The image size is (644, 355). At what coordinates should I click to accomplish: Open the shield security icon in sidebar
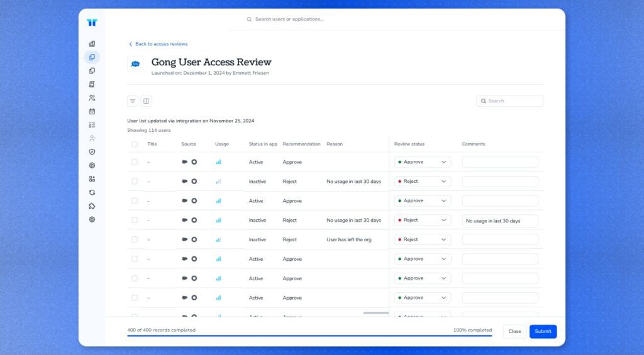click(x=92, y=152)
